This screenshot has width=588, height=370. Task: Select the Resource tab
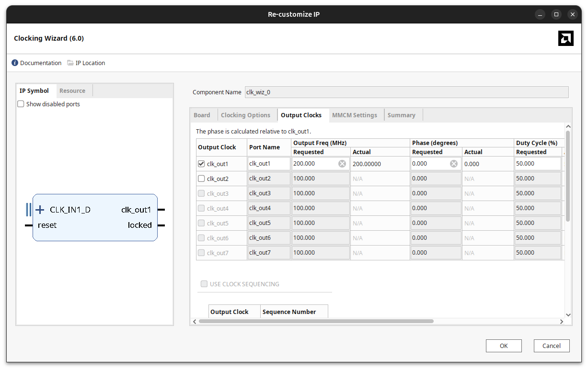(72, 90)
